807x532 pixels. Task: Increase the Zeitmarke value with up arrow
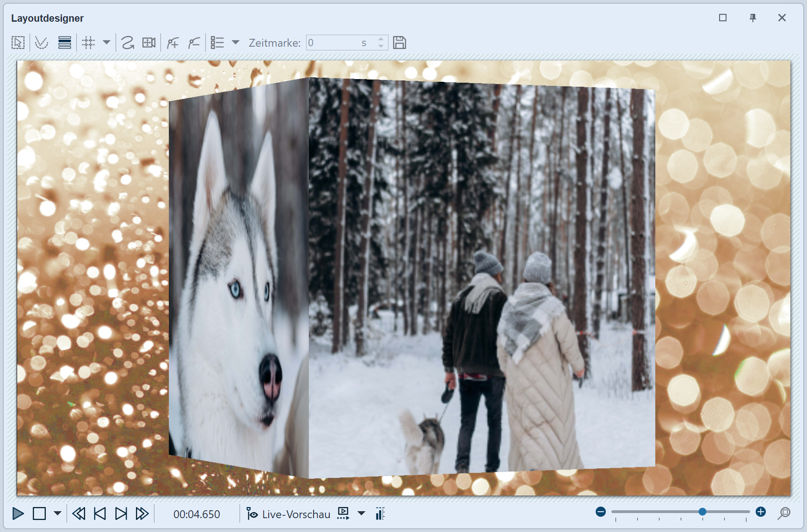pos(381,39)
